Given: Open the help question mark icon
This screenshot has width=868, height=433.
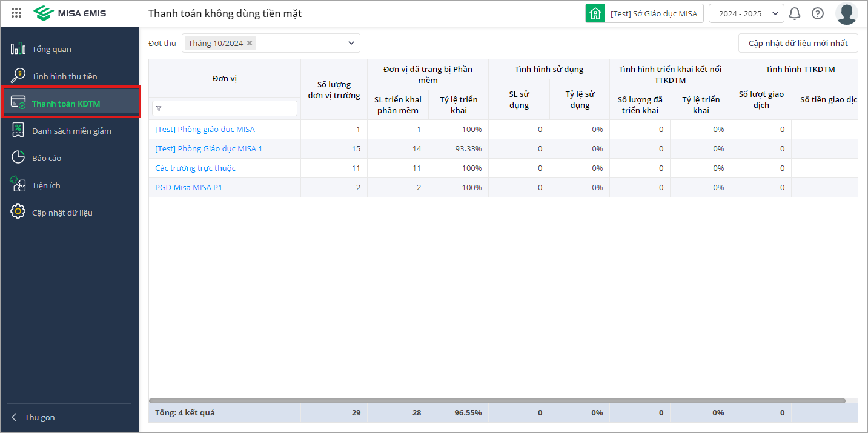Looking at the screenshot, I should (818, 13).
